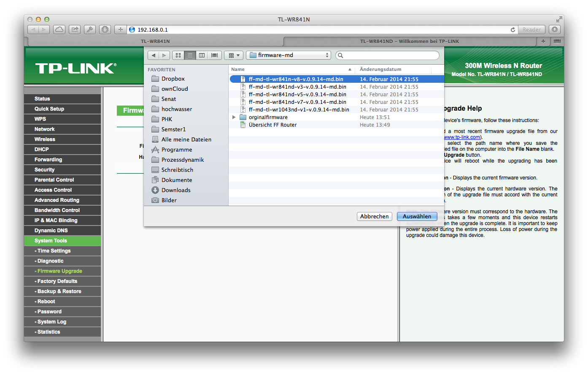
Task: Open System Log submenu
Action: tap(62, 322)
